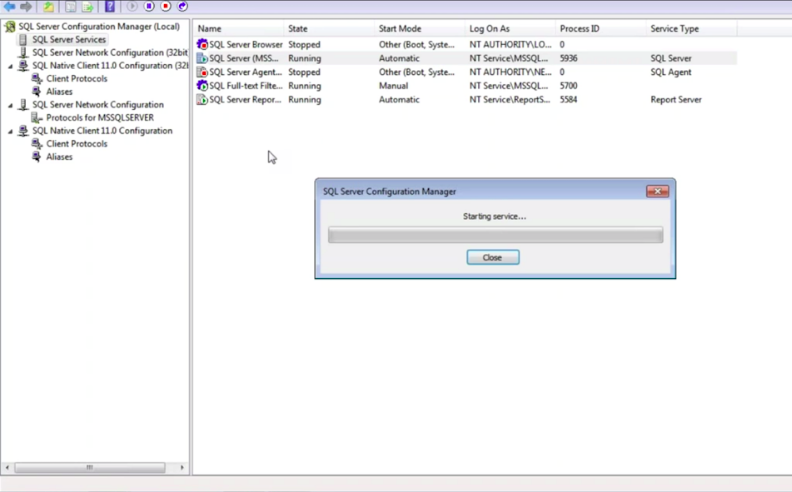Select Protocols for MSSQLSERVER
The height and width of the screenshot is (492, 792).
click(100, 118)
